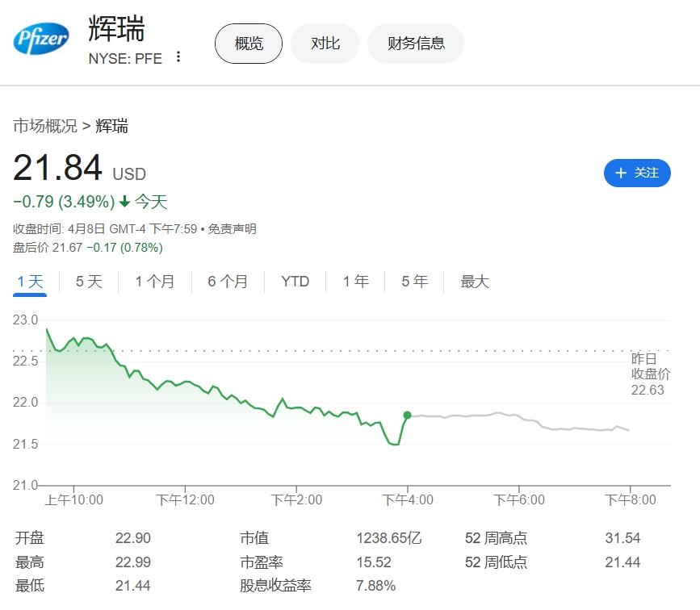Click the 开盘 value 22.90
The width and height of the screenshot is (700, 610).
[x=133, y=538]
